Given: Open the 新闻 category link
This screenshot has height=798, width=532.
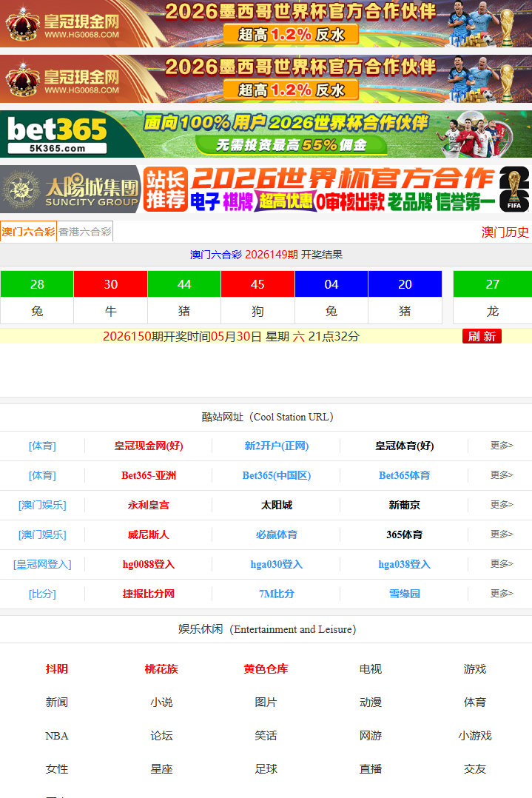Looking at the screenshot, I should [x=56, y=703].
